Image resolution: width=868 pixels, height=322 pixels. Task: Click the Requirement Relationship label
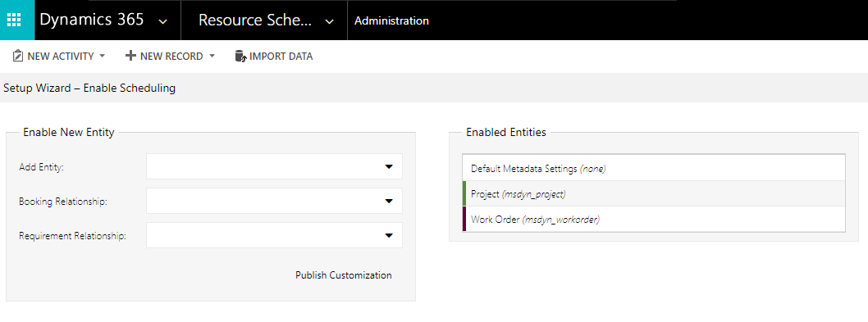72,236
